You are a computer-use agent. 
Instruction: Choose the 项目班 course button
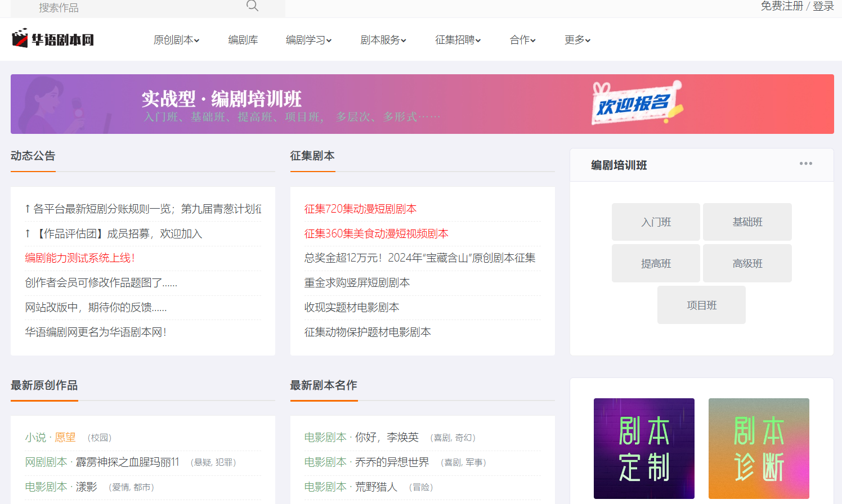click(701, 305)
